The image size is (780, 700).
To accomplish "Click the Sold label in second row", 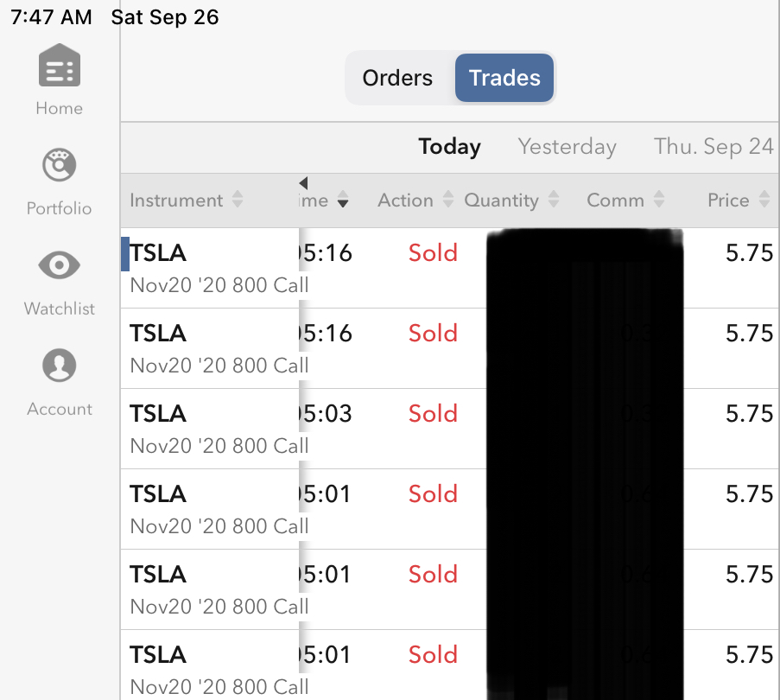I will click(x=433, y=334).
